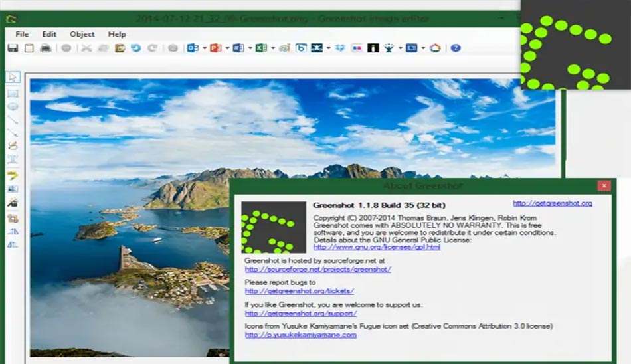
Task: Export image to Word icon
Action: [238, 48]
